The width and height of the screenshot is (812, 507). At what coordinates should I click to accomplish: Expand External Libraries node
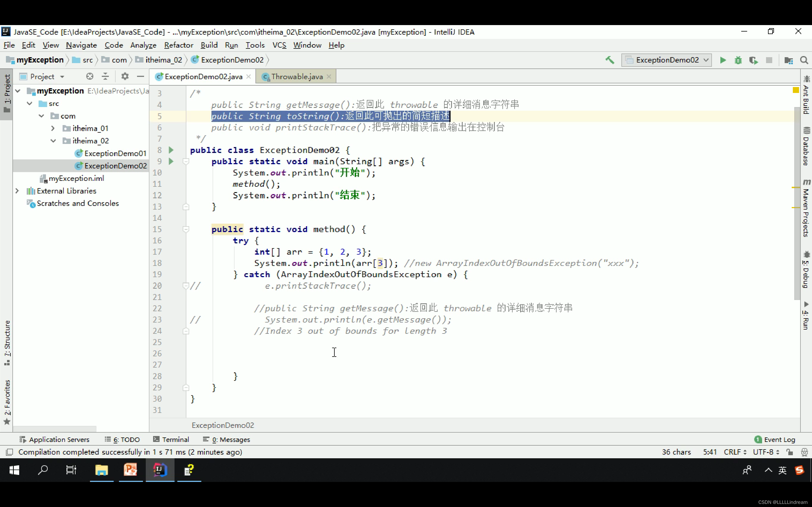17,191
